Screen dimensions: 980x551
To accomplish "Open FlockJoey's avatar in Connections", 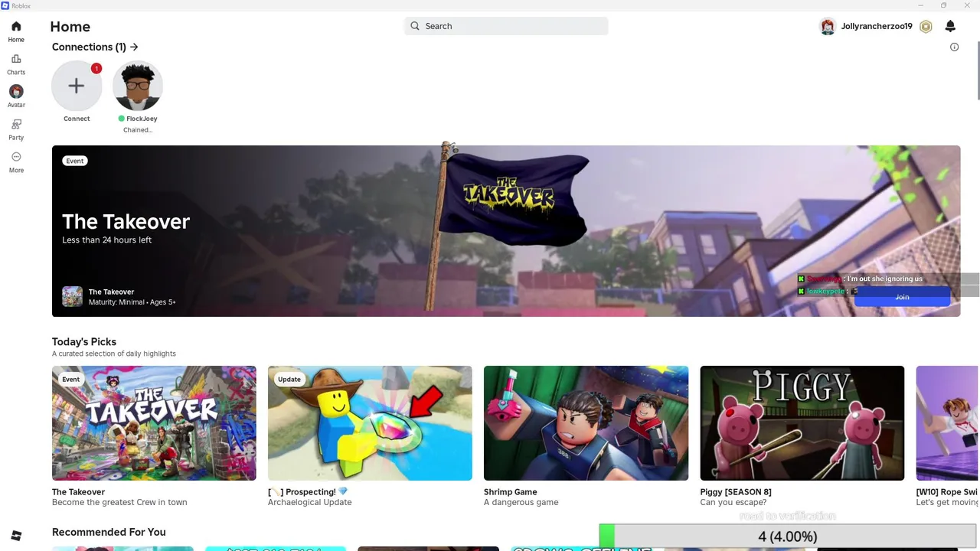I will [138, 86].
